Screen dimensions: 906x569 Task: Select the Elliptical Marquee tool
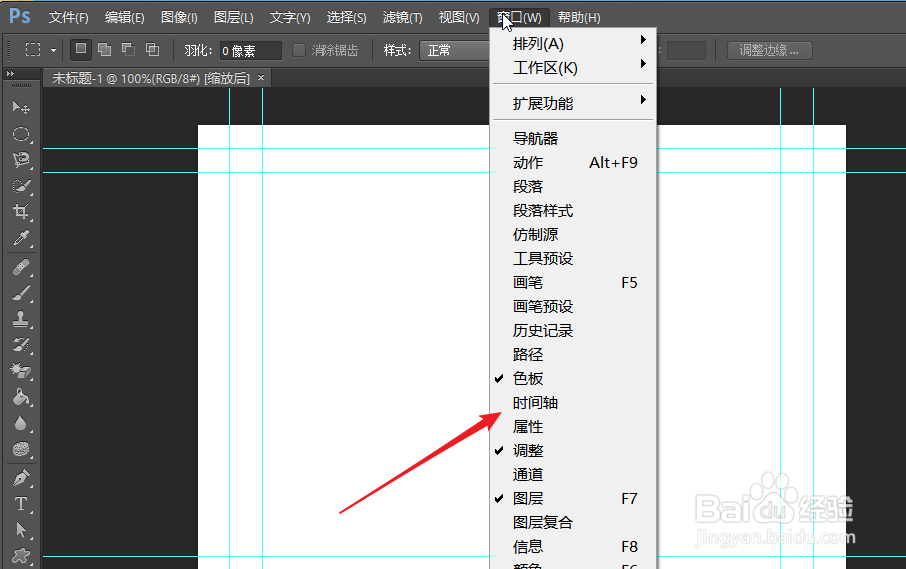tap(21, 134)
